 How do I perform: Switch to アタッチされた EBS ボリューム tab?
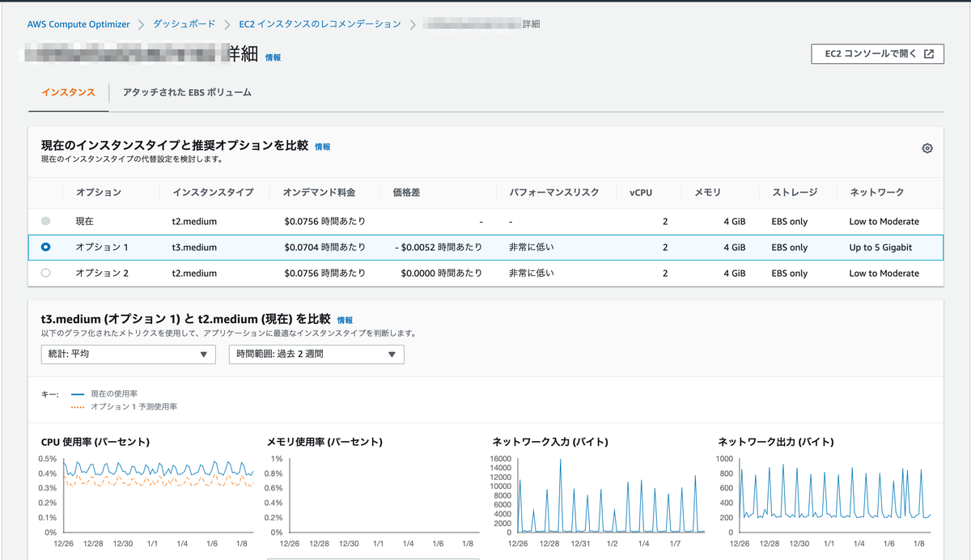point(187,92)
